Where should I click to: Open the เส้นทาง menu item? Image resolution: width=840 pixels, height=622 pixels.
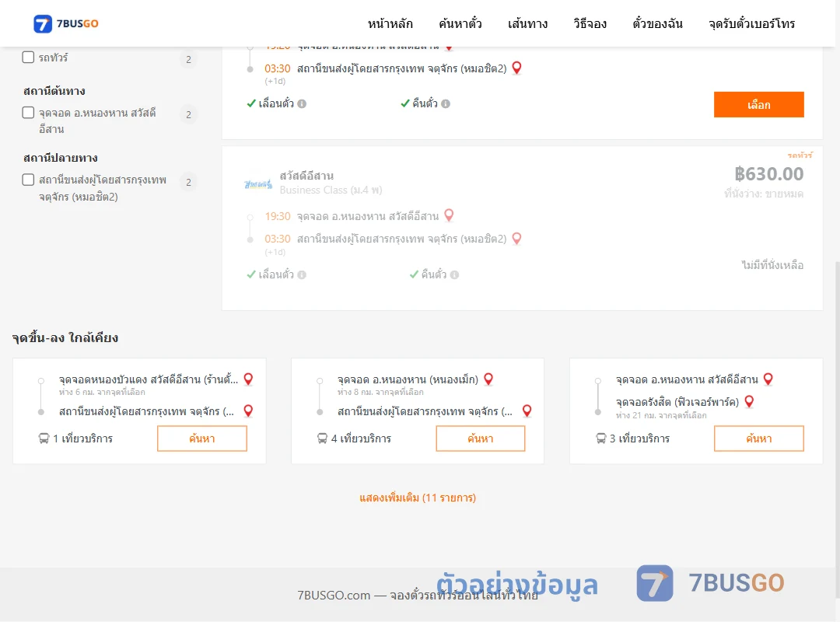(527, 23)
